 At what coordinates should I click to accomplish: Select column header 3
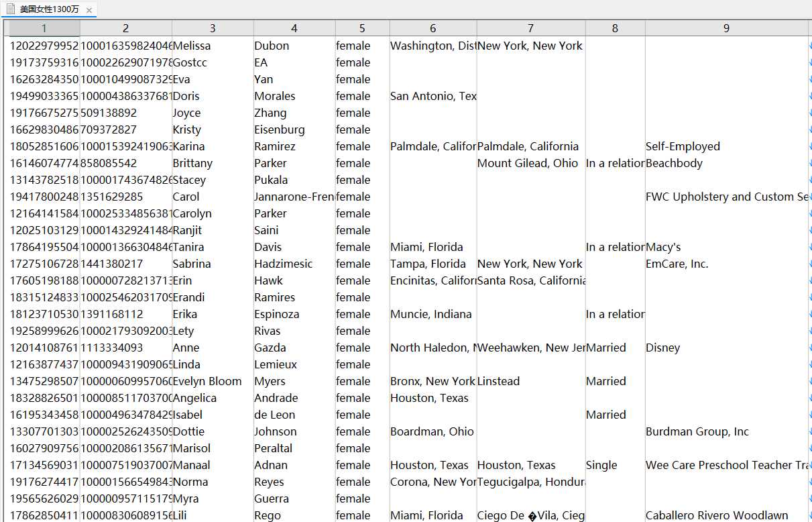tap(213, 28)
